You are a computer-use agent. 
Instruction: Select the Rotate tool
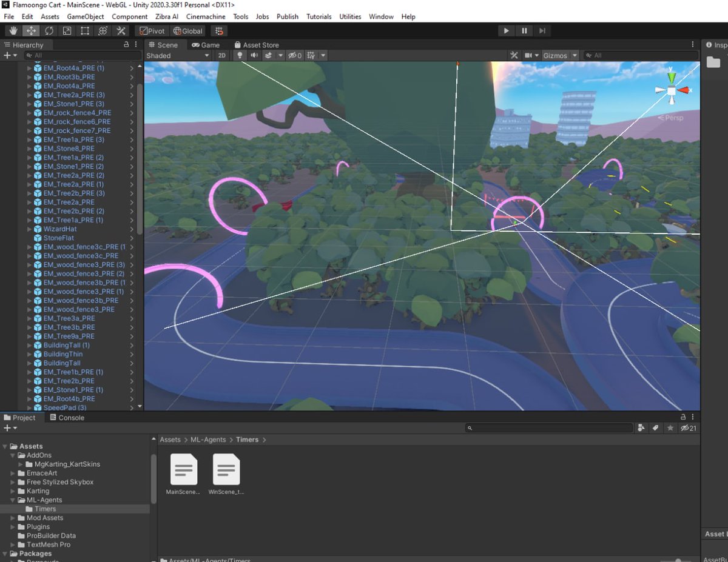click(49, 31)
